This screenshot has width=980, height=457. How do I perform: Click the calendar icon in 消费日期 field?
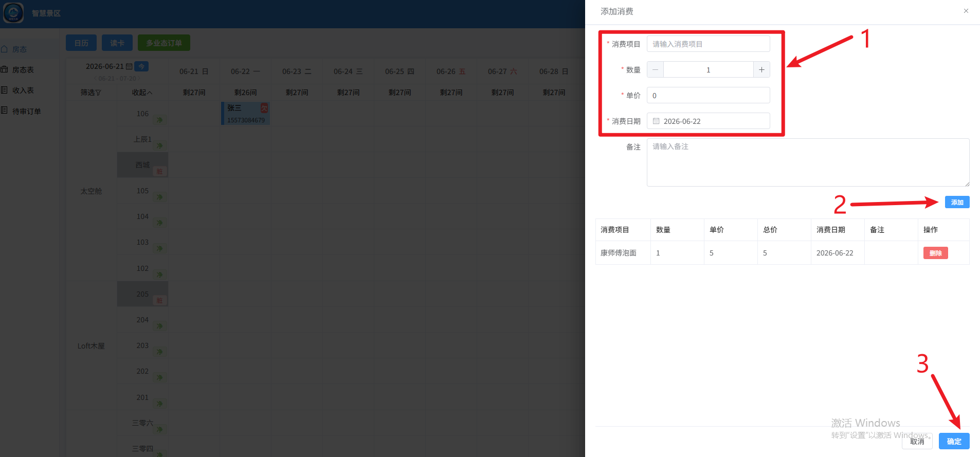[656, 121]
